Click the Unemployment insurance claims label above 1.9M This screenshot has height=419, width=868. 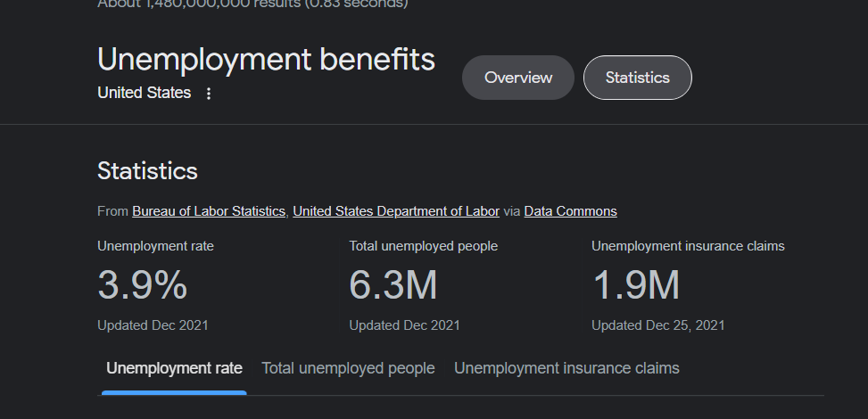(688, 246)
